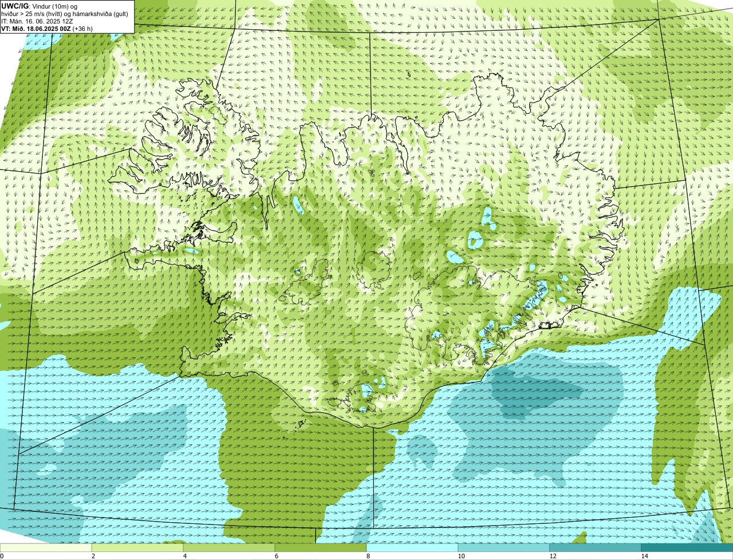The height and width of the screenshot is (560, 733).
Task: Click the 0–2 m/s pale yellow legend swatch
Action: (46, 547)
